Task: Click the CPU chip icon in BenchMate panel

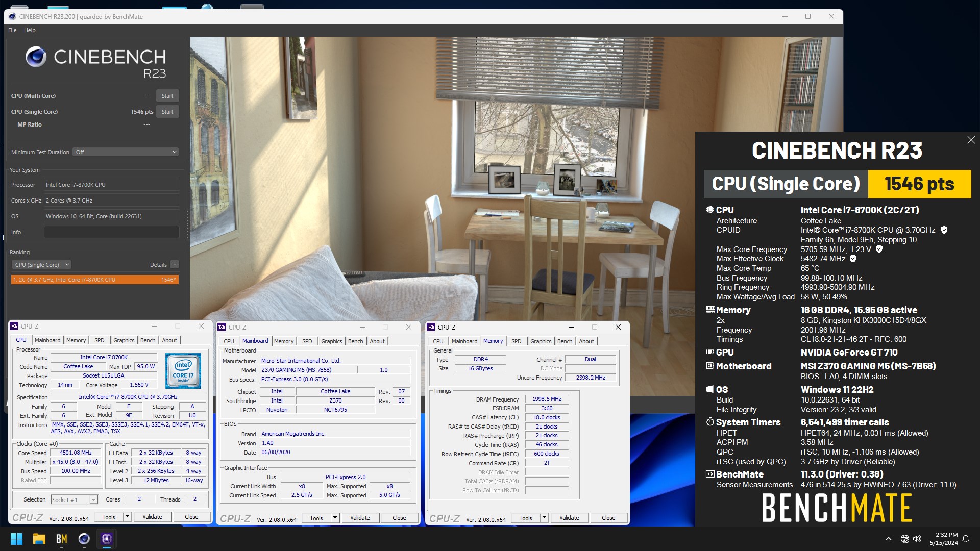Action: tap(709, 210)
